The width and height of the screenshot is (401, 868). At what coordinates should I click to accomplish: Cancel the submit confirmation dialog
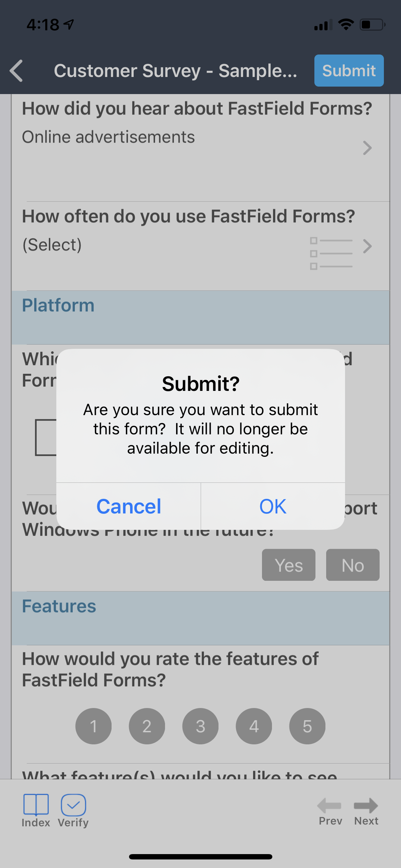[129, 506]
